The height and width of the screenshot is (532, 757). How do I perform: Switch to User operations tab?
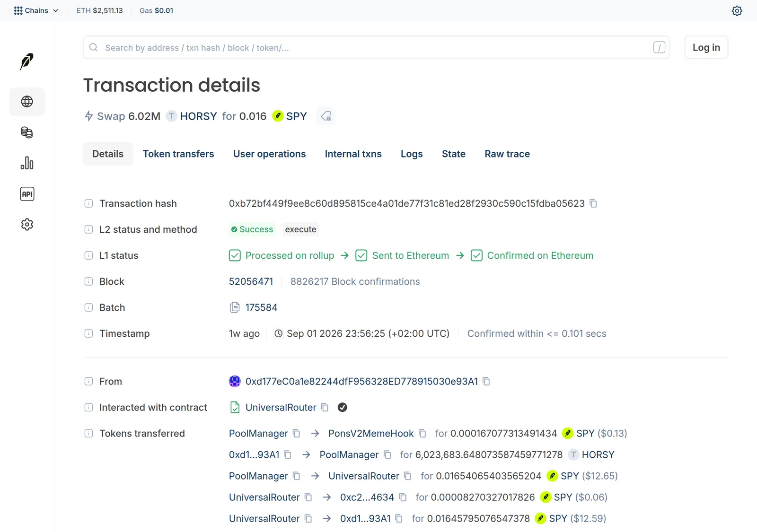pyautogui.click(x=269, y=154)
